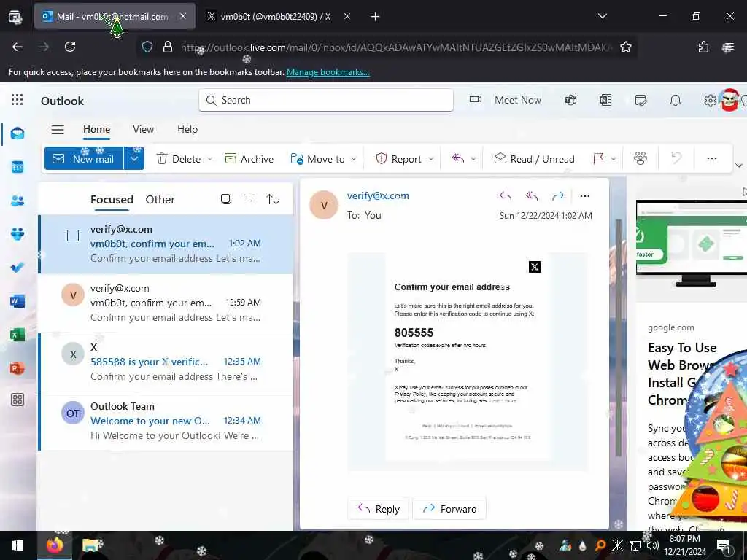
Task: Open the Groups toolbar icon
Action: (x=640, y=158)
